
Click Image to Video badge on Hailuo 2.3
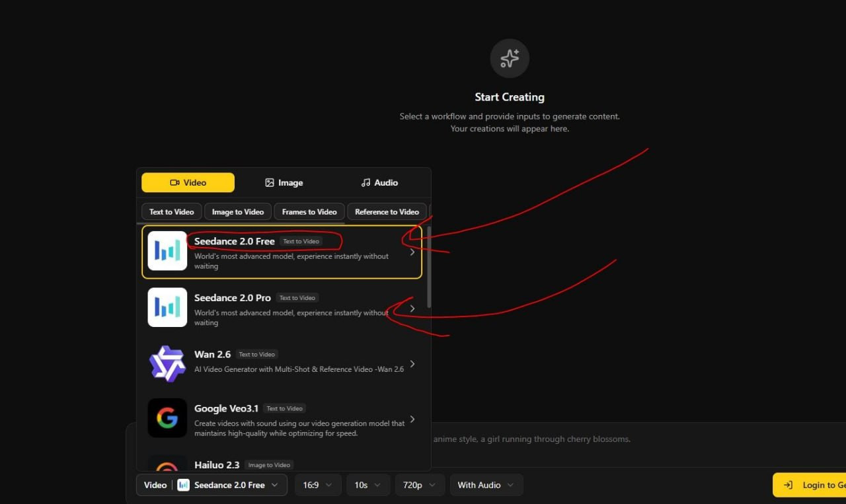click(268, 465)
